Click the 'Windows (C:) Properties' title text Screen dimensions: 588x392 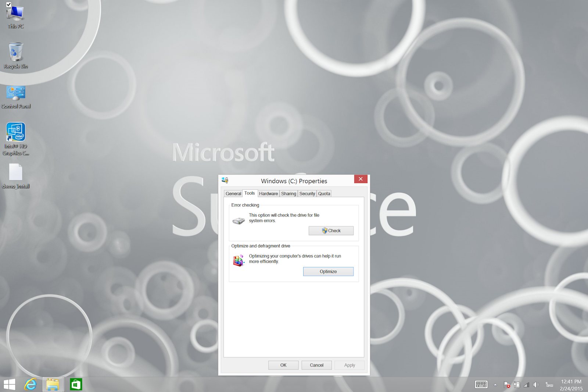pos(294,181)
